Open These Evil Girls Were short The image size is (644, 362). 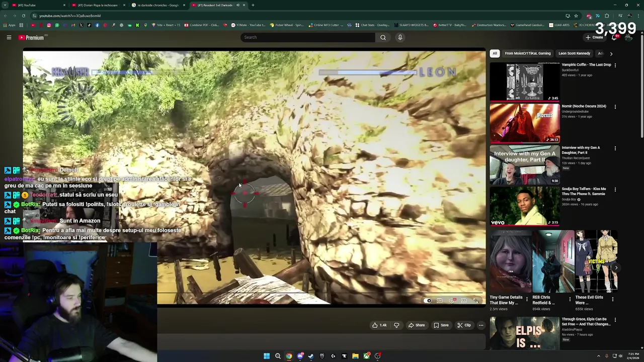pyautogui.click(x=596, y=261)
